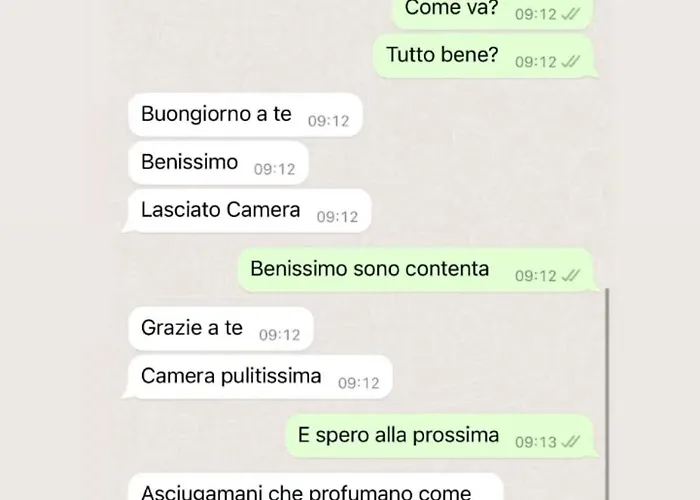This screenshot has width=700, height=500.
Task: Click checkmarks on 'E spero alla prossima'
Action: tap(571, 442)
